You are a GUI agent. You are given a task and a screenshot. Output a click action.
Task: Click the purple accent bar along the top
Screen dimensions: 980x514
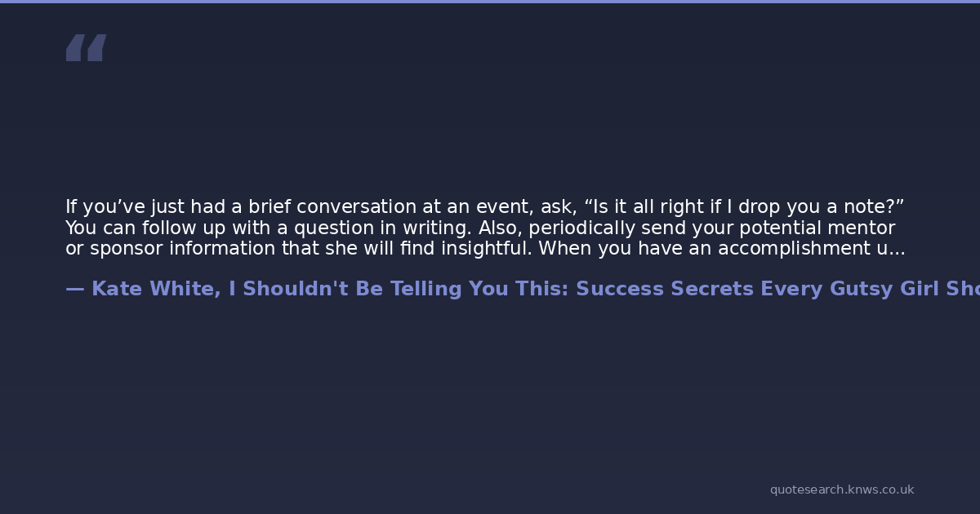(490, 2)
